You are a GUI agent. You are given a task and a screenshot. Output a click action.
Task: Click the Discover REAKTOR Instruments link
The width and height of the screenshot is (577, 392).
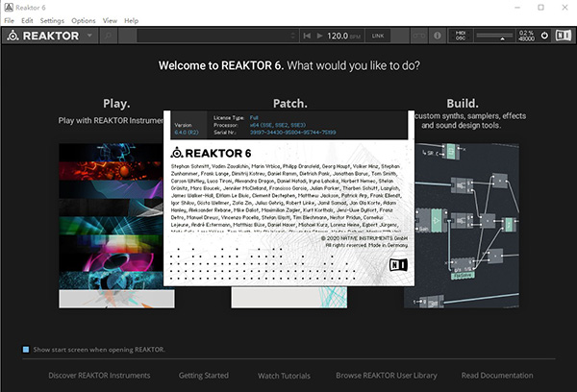click(x=100, y=375)
